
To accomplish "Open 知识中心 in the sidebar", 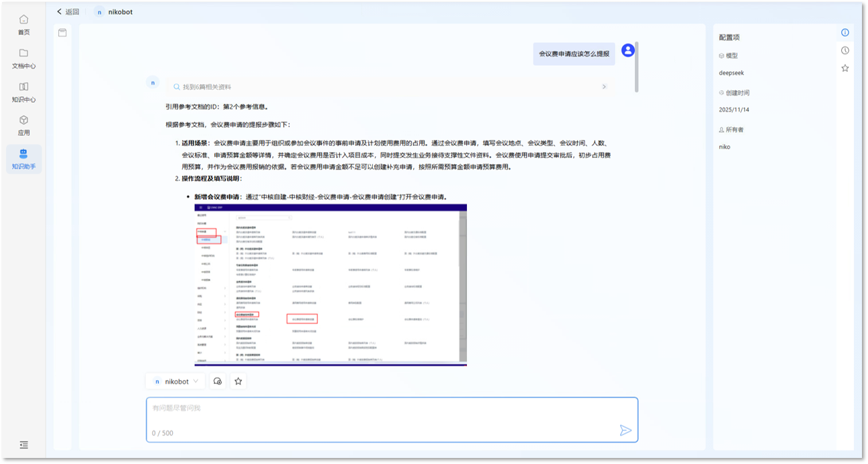I will click(x=24, y=92).
